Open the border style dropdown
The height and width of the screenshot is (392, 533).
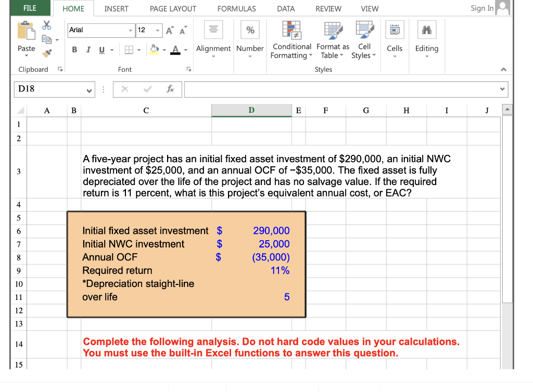(139, 49)
